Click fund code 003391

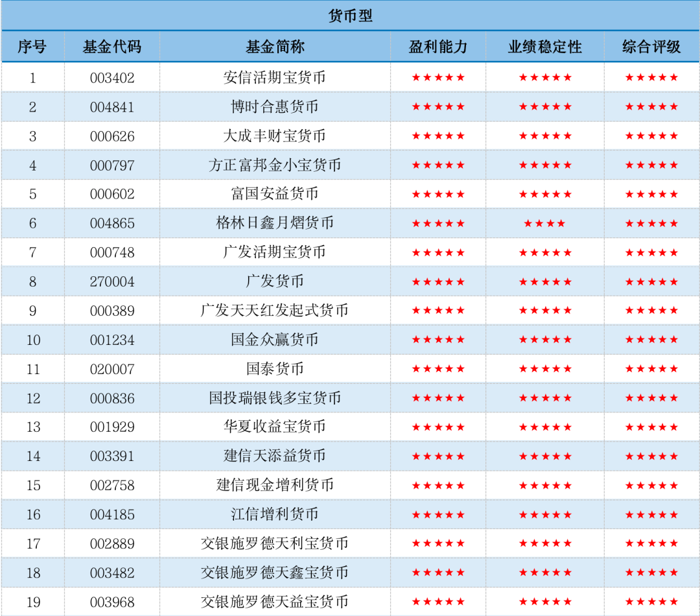tap(112, 456)
